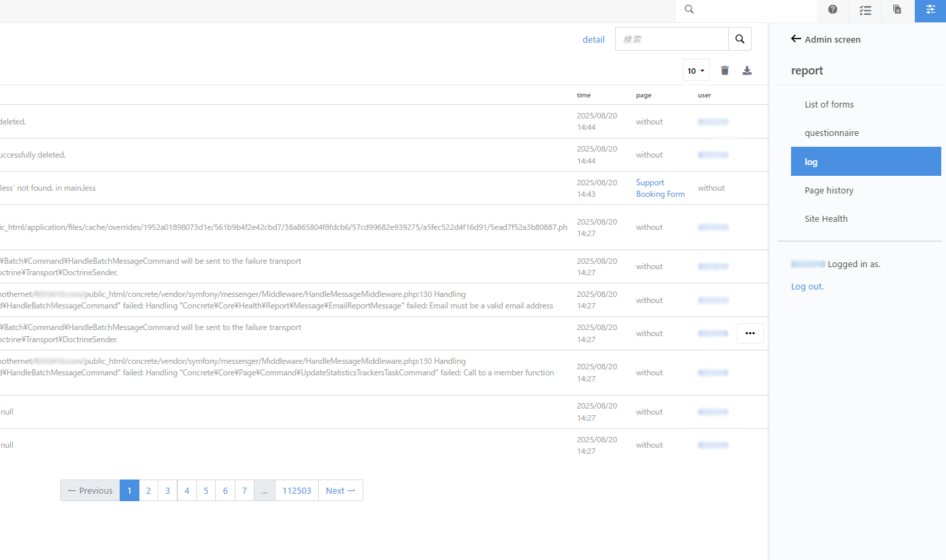Open the checklist icon in top toolbar
This screenshot has width=946, height=560.
click(865, 10)
